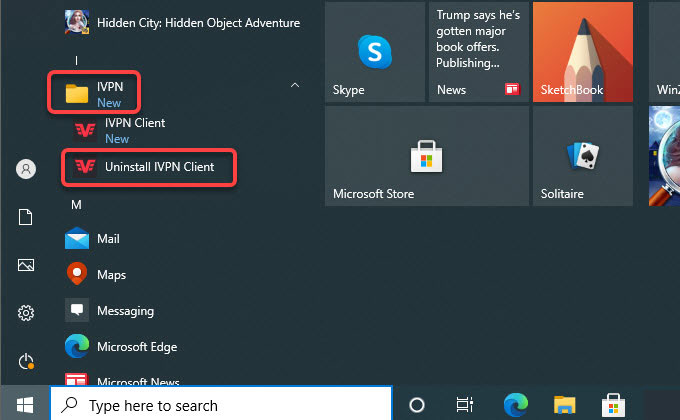
Task: Open Hidden City: Hidden Object Adventure app
Action: pyautogui.click(x=182, y=23)
